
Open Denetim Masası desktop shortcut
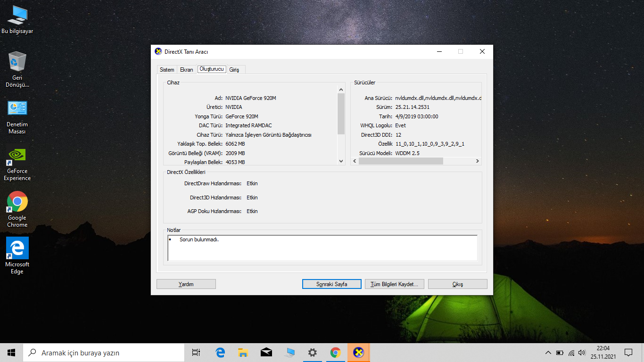tap(17, 117)
